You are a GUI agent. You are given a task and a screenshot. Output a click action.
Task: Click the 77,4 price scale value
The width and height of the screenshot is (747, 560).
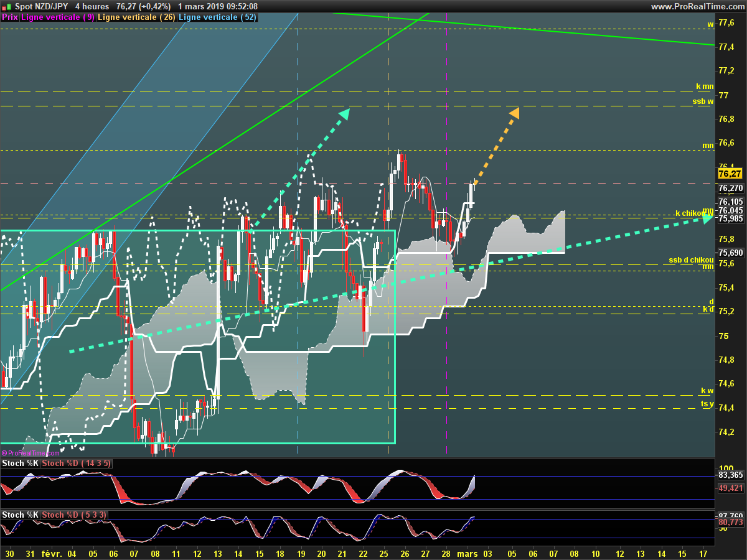(x=726, y=47)
